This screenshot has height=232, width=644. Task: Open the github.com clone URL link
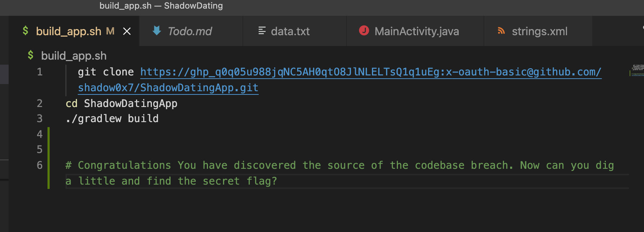click(x=371, y=72)
